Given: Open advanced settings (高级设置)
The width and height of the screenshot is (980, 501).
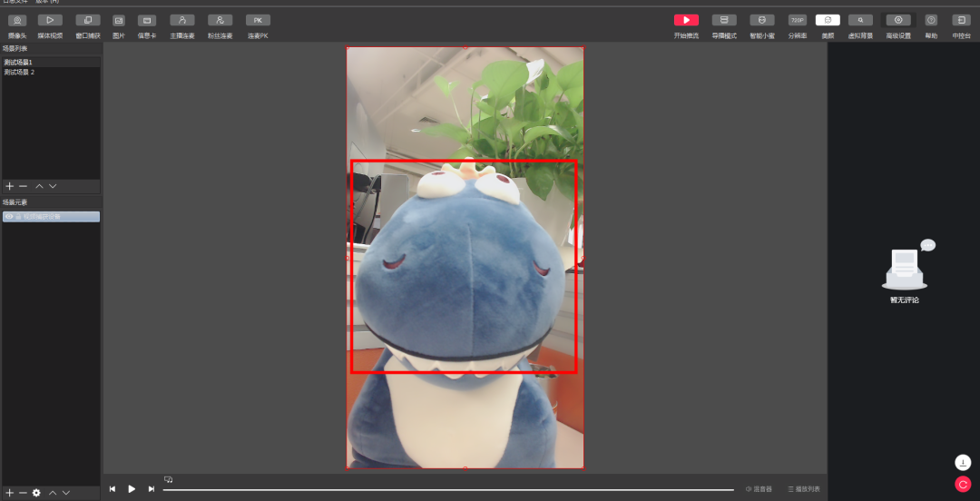Looking at the screenshot, I should [x=898, y=26].
